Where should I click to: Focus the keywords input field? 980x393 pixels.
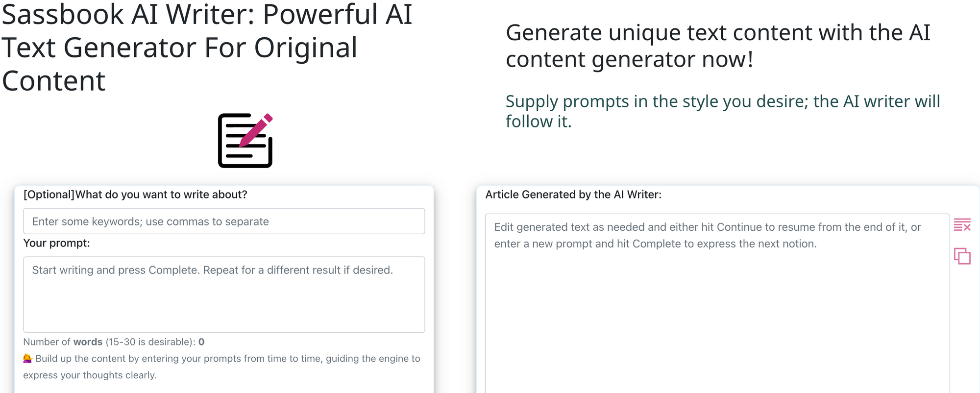(224, 221)
